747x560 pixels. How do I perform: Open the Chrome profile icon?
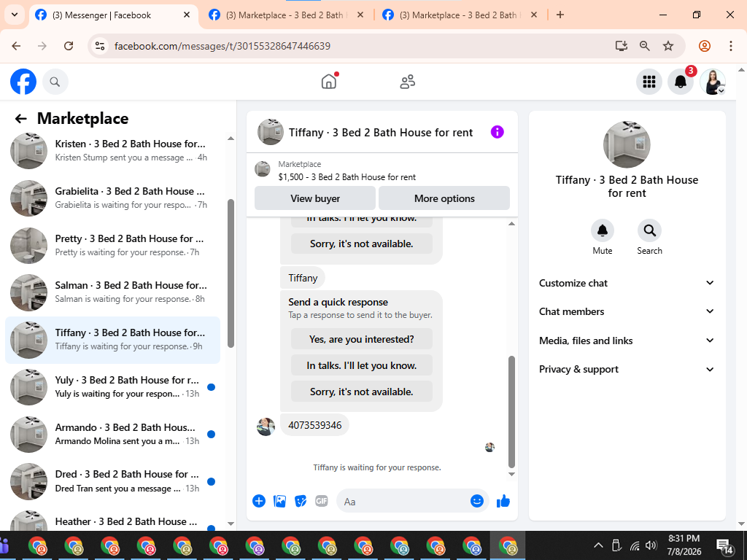click(x=705, y=46)
